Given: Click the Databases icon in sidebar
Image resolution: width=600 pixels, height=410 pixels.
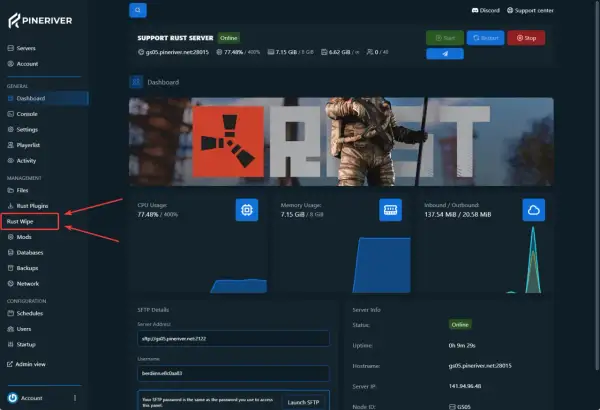Looking at the screenshot, I should [10, 253].
